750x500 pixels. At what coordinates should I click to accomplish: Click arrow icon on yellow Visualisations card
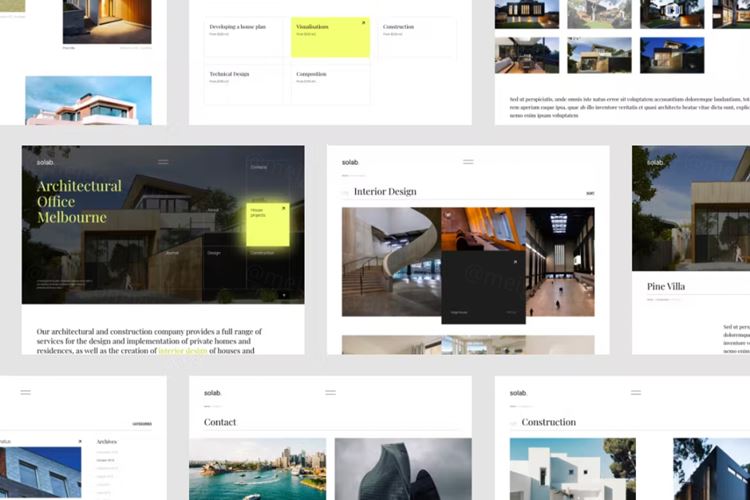pyautogui.click(x=363, y=22)
